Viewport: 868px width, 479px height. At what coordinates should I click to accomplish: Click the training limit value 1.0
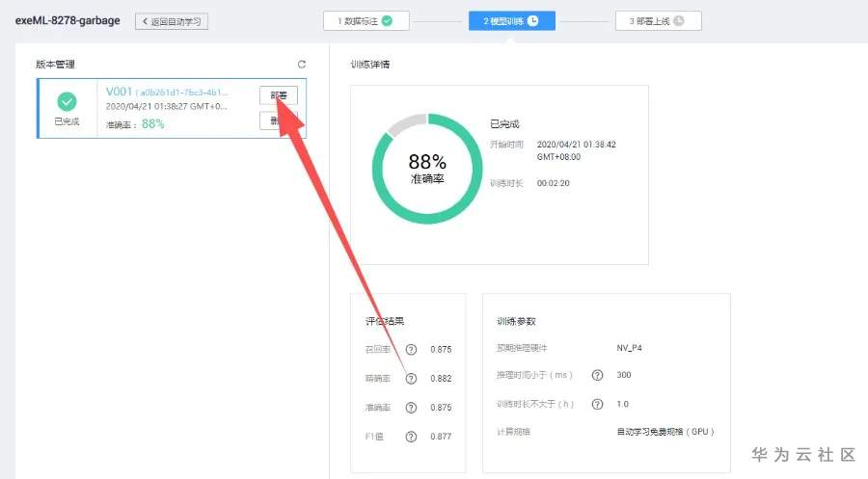click(623, 404)
